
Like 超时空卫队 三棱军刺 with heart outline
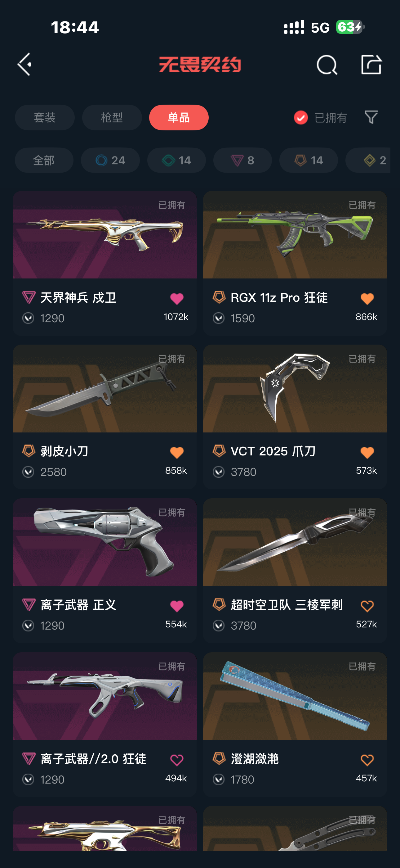point(367,606)
